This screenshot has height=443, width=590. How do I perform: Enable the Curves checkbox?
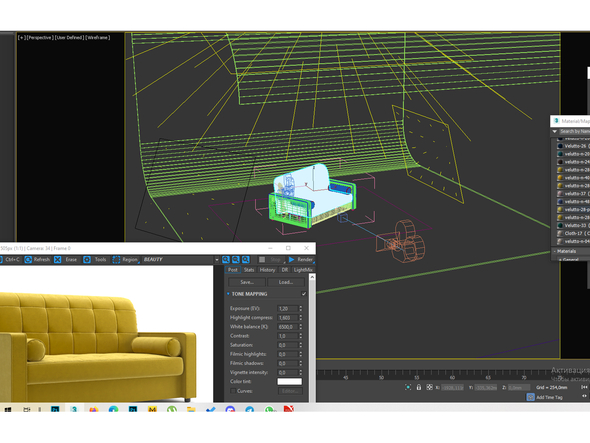[x=233, y=391]
